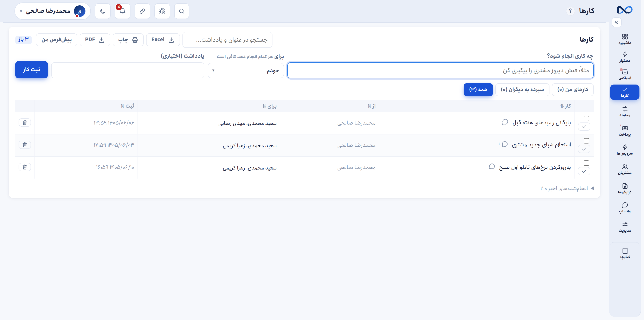Export the list to Excel
The image size is (644, 320).
(x=163, y=40)
